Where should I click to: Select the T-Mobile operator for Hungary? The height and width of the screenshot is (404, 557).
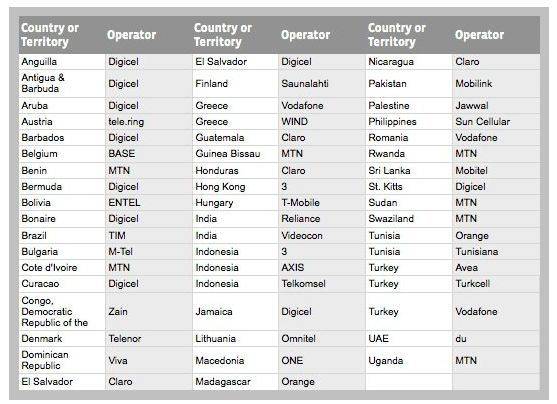click(322, 203)
